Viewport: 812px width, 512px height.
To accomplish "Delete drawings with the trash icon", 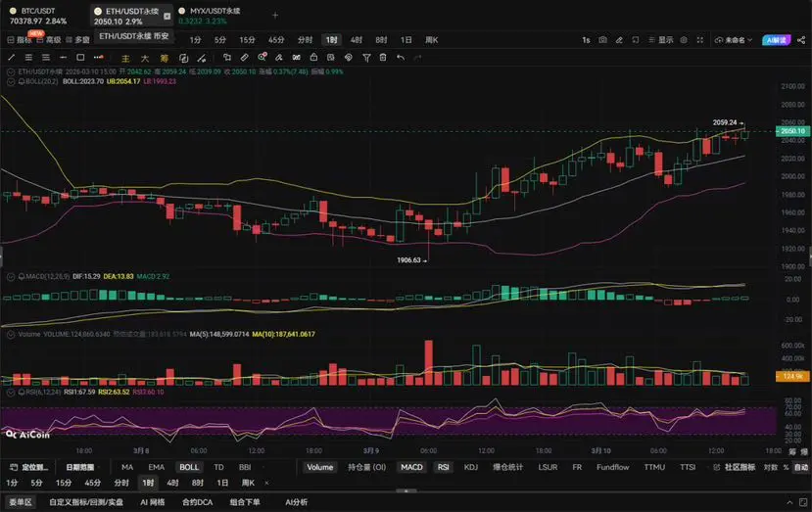I will pos(383,58).
